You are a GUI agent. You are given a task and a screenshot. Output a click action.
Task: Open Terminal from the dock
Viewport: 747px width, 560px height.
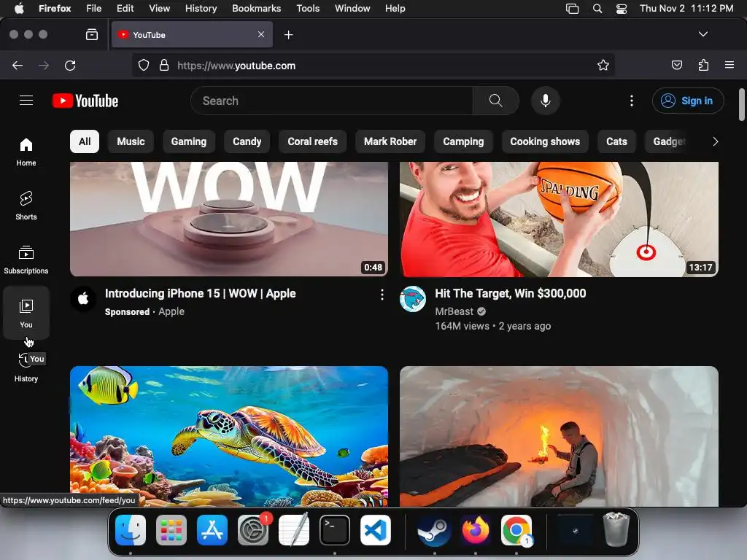[334, 530]
